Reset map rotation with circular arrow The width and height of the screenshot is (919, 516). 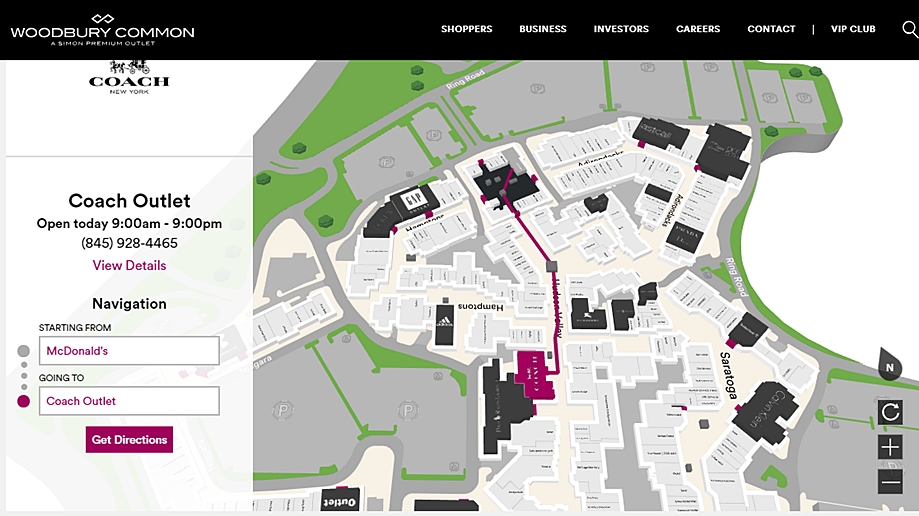(x=890, y=412)
